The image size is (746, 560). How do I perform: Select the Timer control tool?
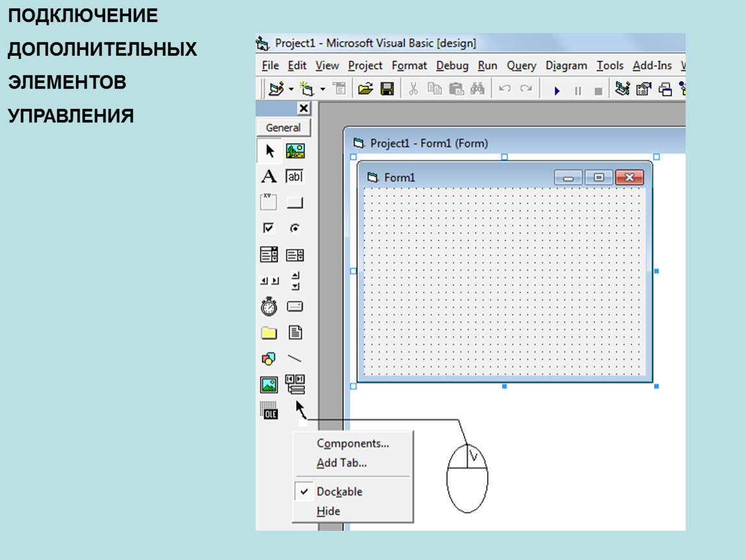[x=269, y=306]
